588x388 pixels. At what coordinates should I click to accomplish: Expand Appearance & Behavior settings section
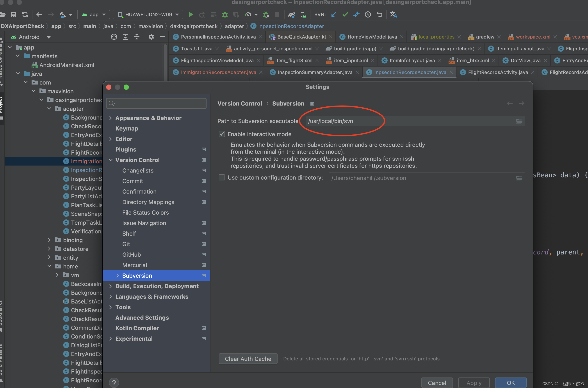[110, 118]
